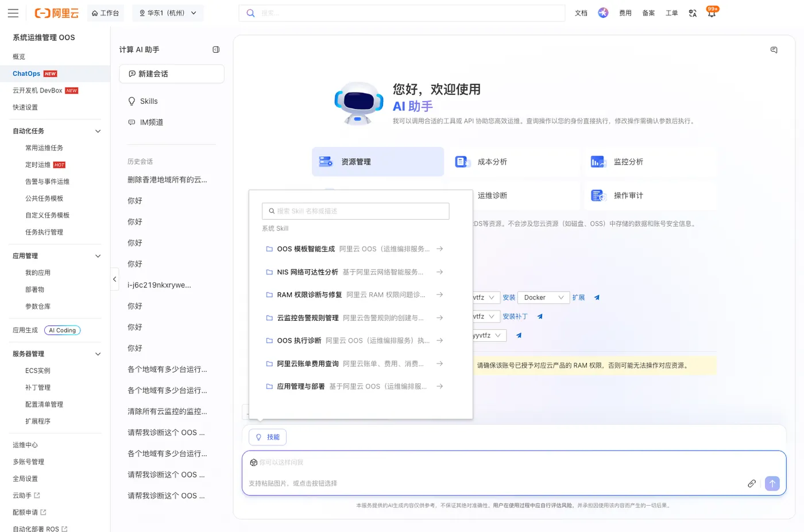Open notifications bell with 99+ badge

[712, 13]
